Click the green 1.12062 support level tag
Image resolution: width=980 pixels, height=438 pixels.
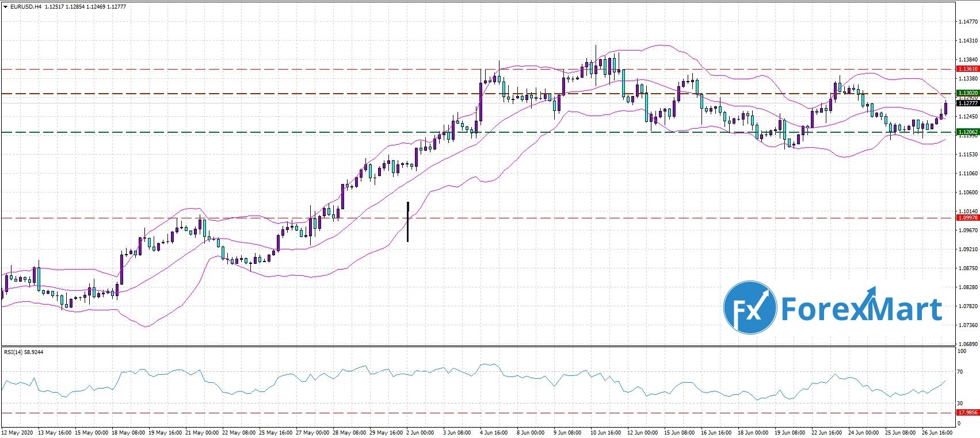click(x=967, y=132)
